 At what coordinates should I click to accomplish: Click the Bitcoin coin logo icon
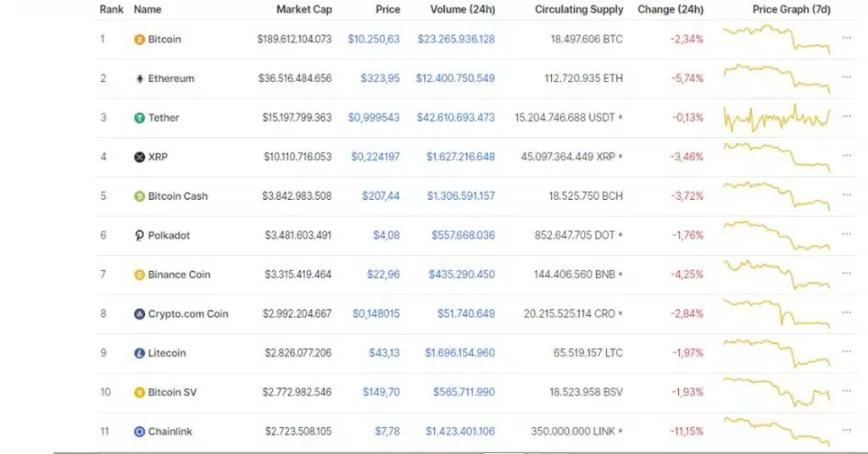click(x=140, y=39)
